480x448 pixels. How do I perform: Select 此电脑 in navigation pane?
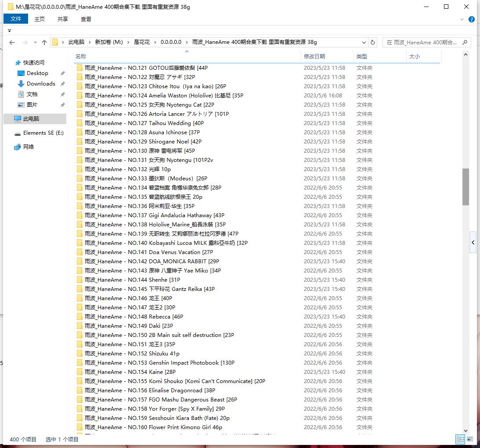click(35, 118)
